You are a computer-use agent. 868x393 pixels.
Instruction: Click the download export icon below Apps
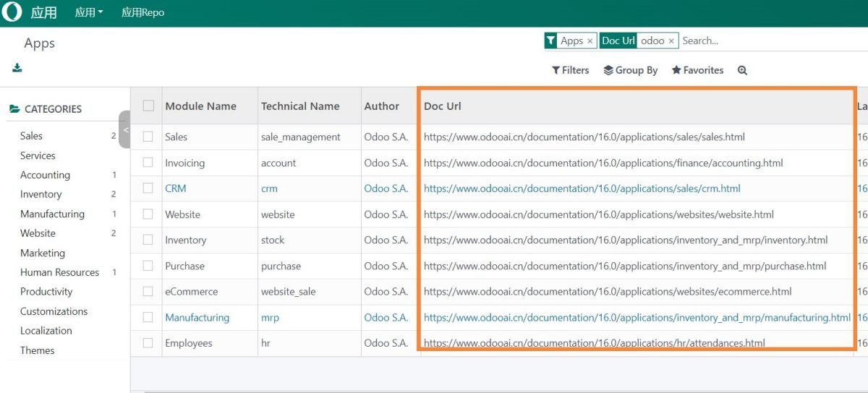[x=17, y=68]
